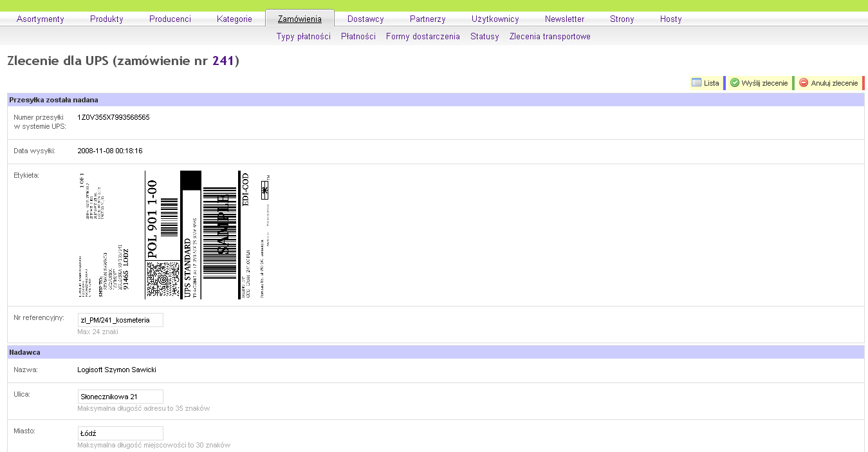Screen dimensions: 868x452
Task: Click the UPS shipping label image
Action: [175, 235]
